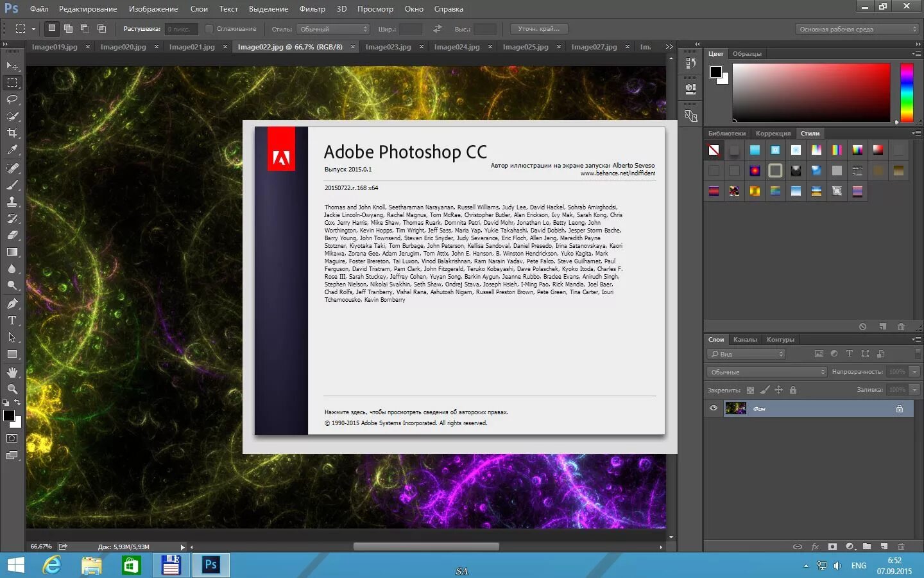Click the Уточн. край button
Image resolution: width=924 pixels, height=578 pixels.
(x=539, y=29)
